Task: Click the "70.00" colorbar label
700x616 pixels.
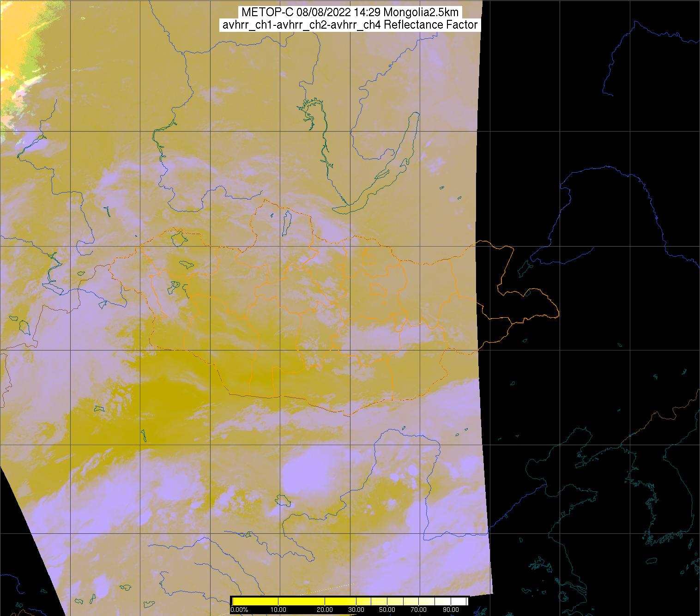Action: point(418,610)
